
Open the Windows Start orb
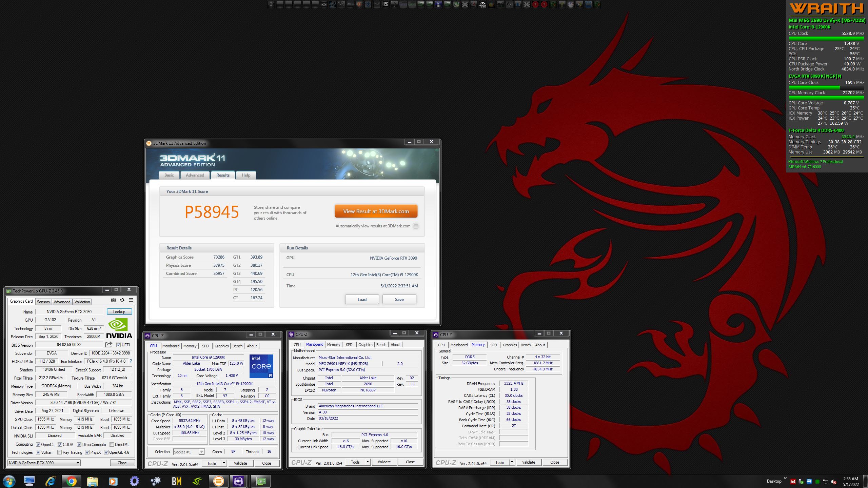coord(9,481)
